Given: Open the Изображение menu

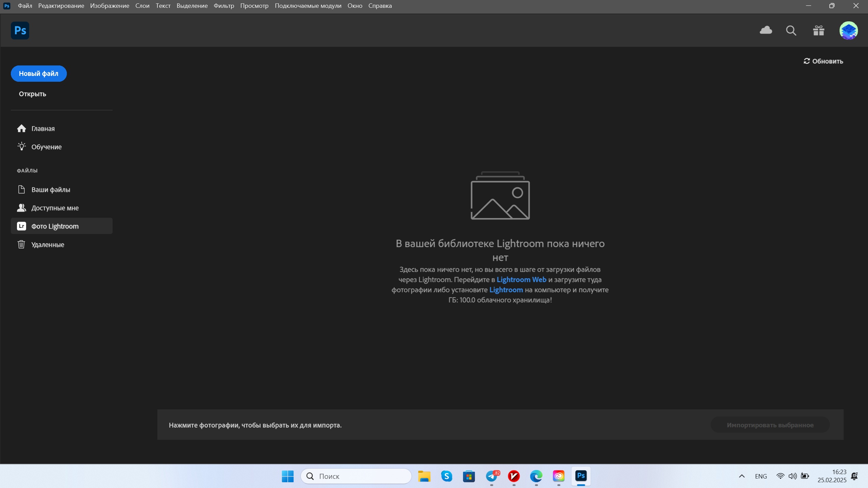Looking at the screenshot, I should 110,6.
